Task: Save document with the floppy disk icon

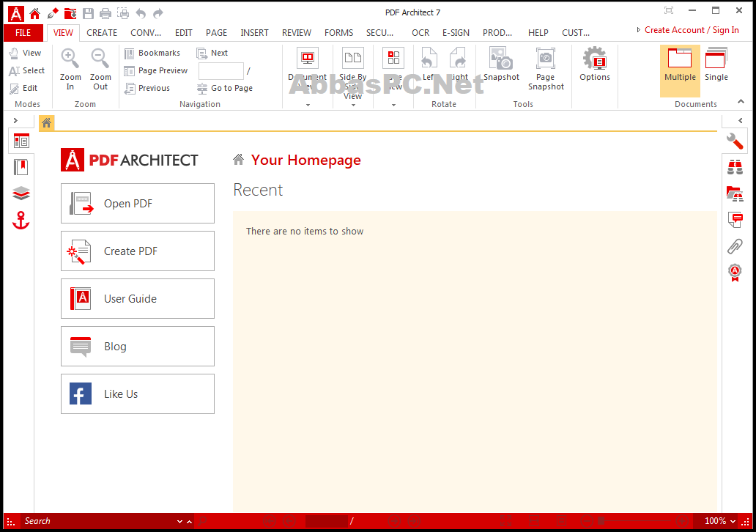Action: (88, 13)
